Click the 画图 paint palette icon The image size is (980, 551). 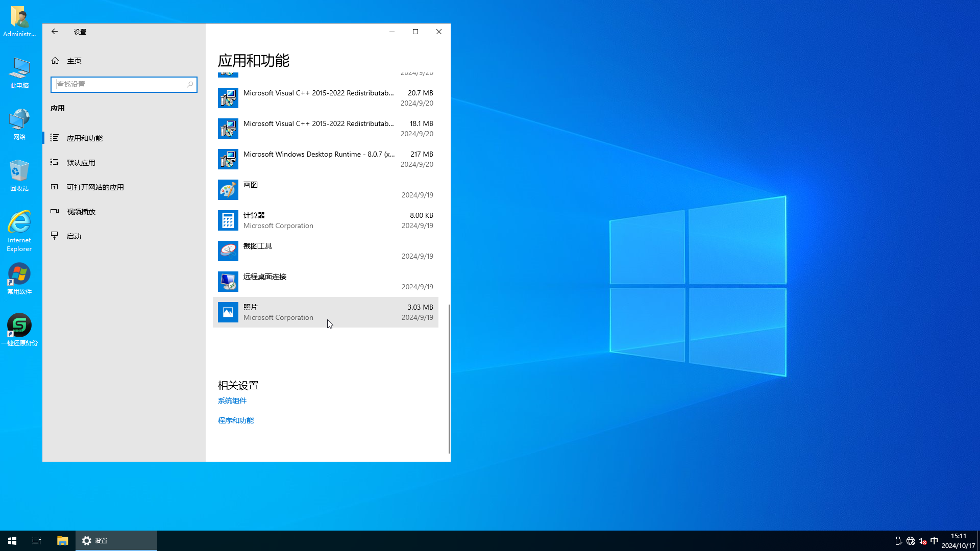(228, 190)
